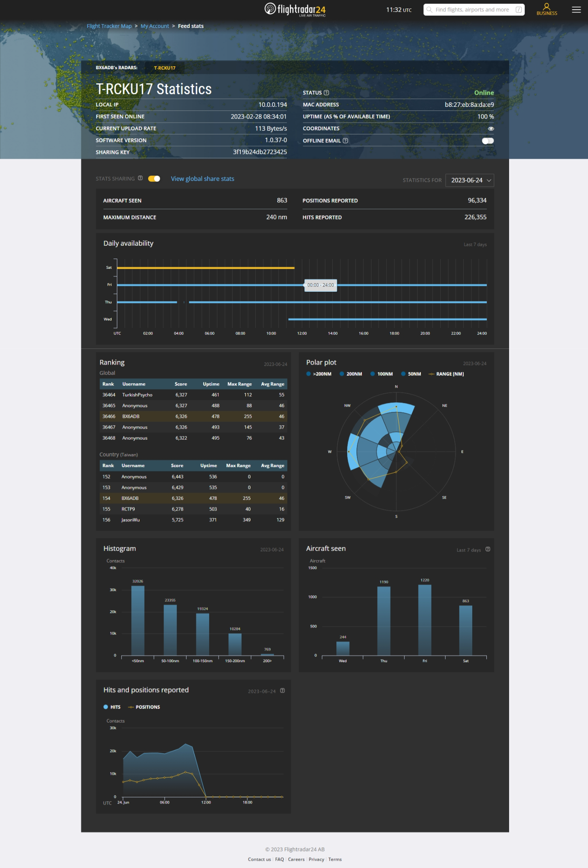This screenshot has width=588, height=868.
Task: Click the Stats Sharing help icon
Action: tap(140, 178)
